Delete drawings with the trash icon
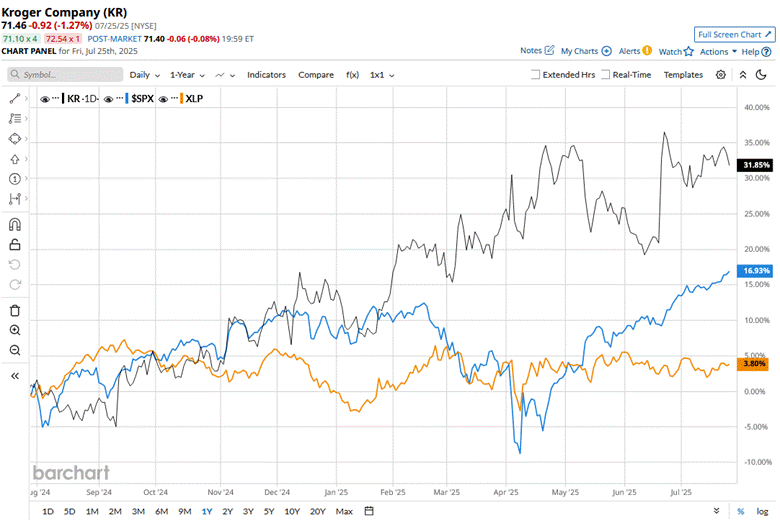The image size is (780, 523). point(14,311)
